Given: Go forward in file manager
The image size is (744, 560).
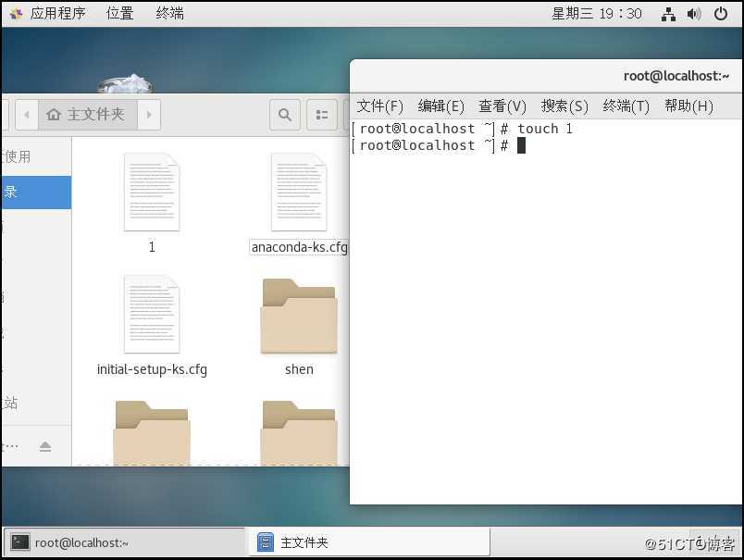Looking at the screenshot, I should coord(149,115).
